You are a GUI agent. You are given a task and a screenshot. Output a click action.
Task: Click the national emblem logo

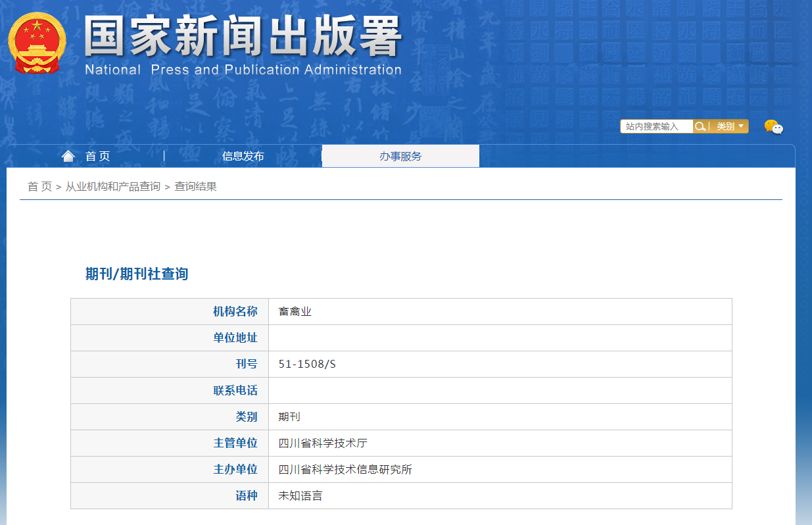tap(37, 42)
